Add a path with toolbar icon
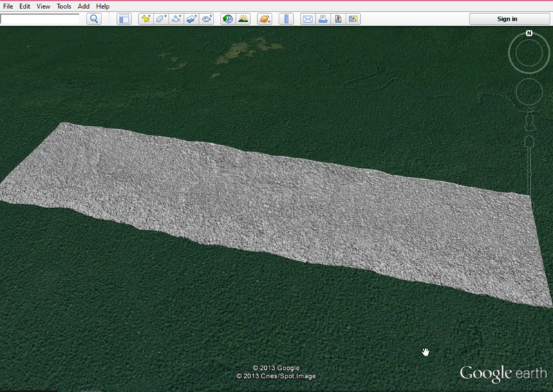Screen dimensions: 553x392 point(176,19)
